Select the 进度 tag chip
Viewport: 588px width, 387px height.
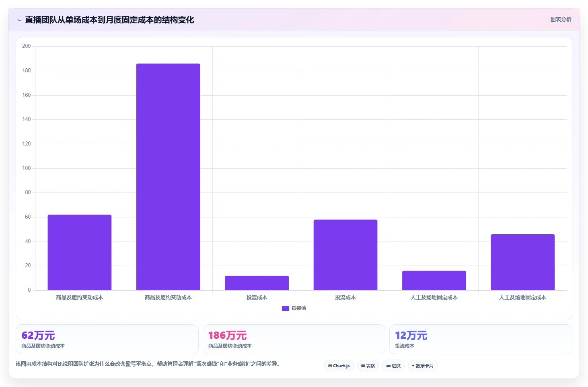[393, 366]
